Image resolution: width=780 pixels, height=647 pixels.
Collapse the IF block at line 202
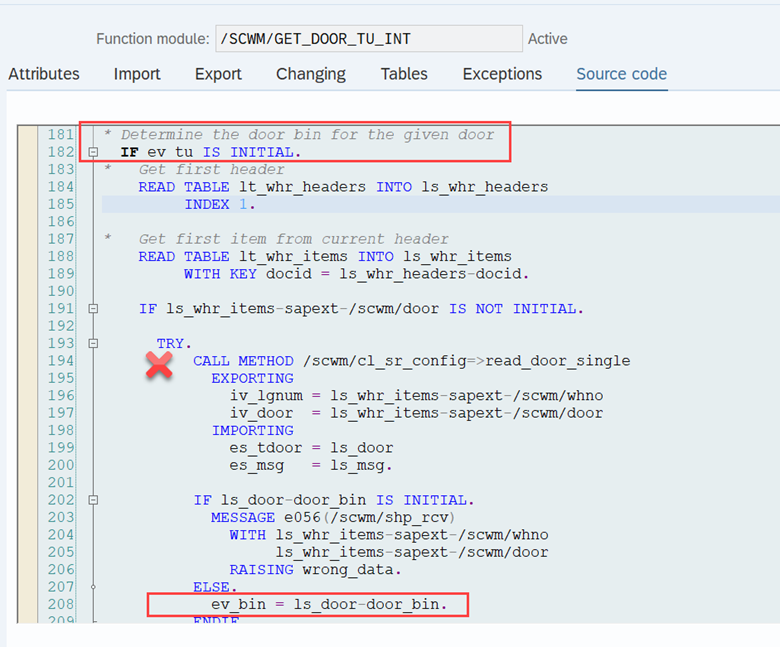tap(93, 500)
